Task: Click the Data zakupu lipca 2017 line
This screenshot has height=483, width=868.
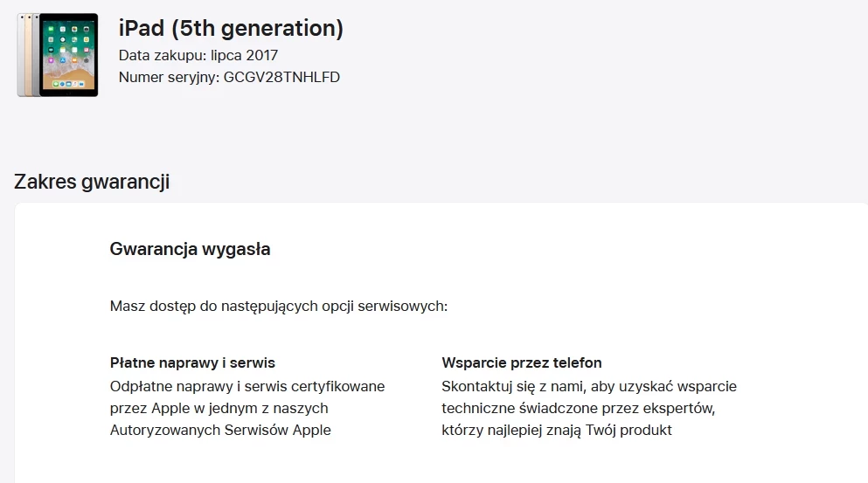Action: tap(198, 55)
